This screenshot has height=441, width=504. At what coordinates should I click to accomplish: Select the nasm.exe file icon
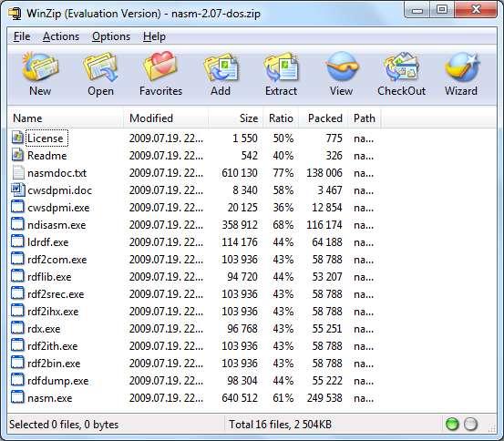point(17,397)
